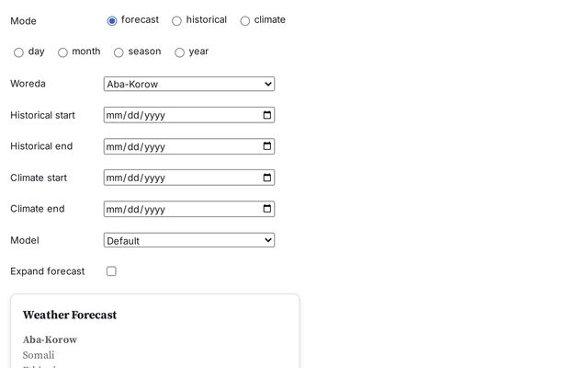Select the forecast mode radio button

coord(112,20)
